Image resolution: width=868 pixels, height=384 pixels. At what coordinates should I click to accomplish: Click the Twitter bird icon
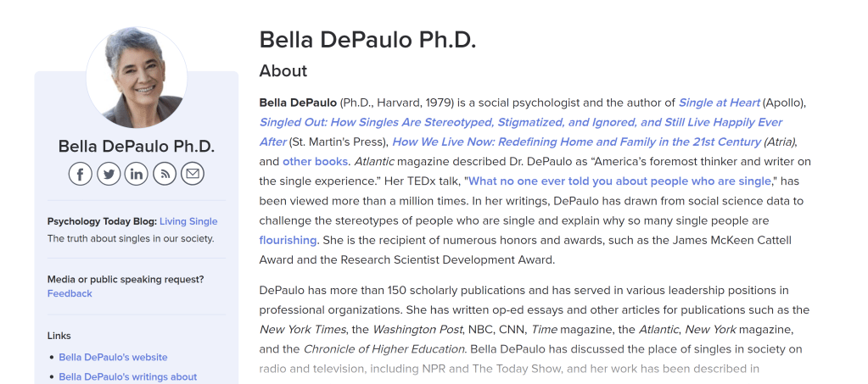coord(109,174)
